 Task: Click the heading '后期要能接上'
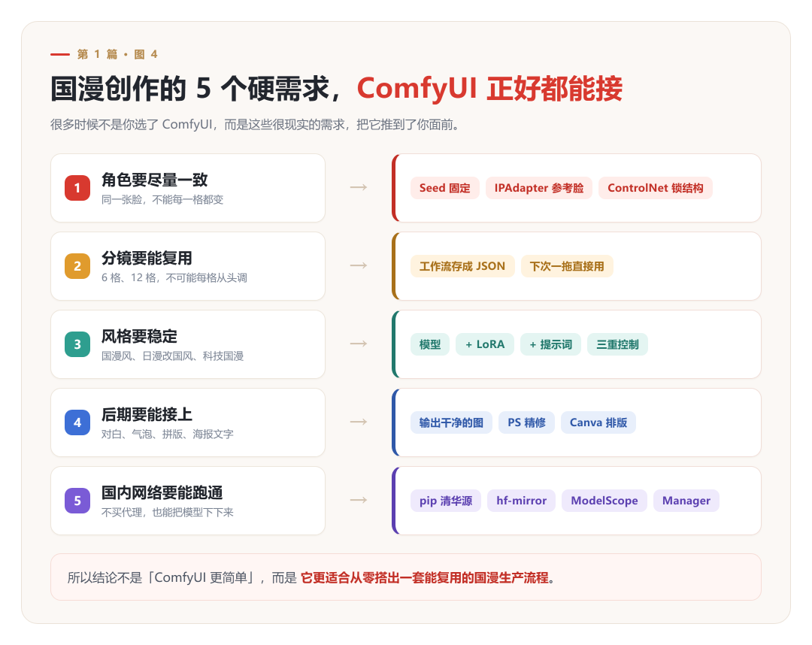click(147, 414)
